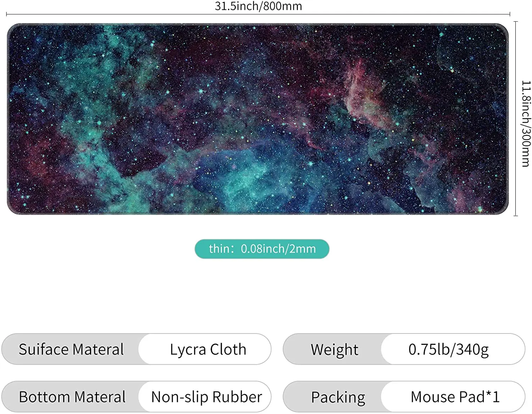
Task: Click the 31.5inch/800mm width label
Action: point(258,6)
